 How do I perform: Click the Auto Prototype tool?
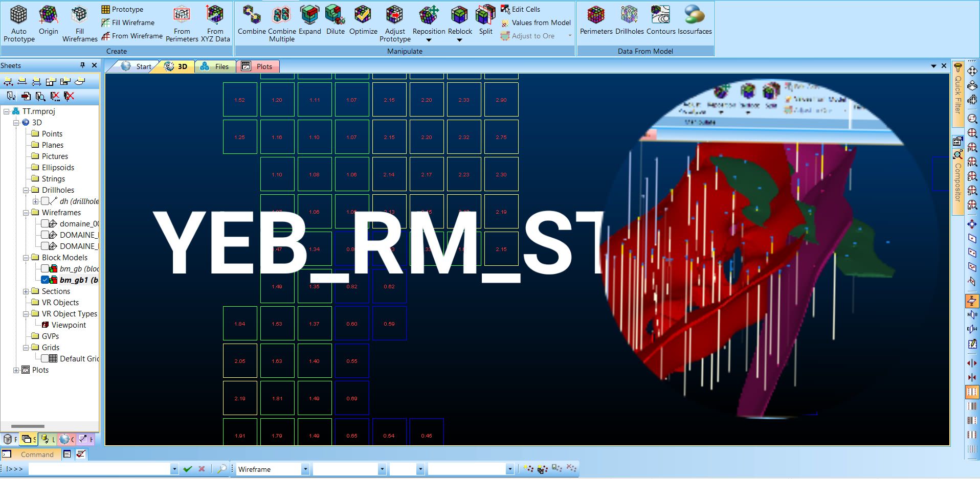click(19, 23)
